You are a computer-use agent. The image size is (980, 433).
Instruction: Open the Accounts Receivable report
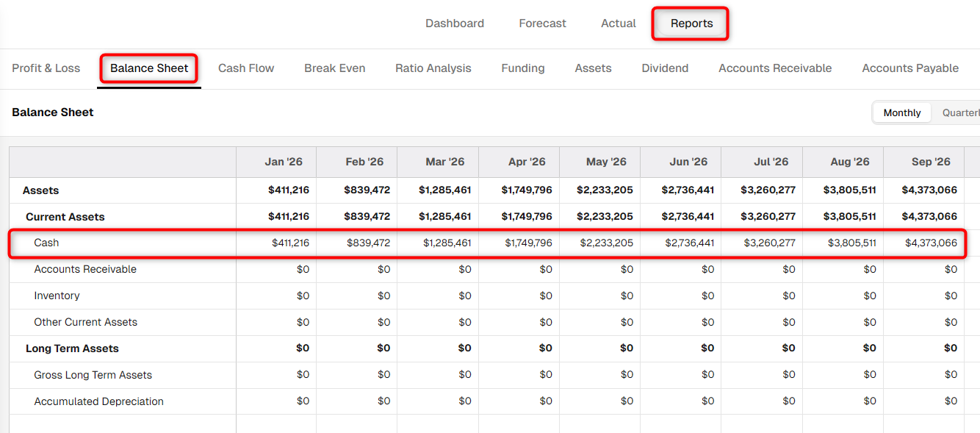tap(775, 68)
